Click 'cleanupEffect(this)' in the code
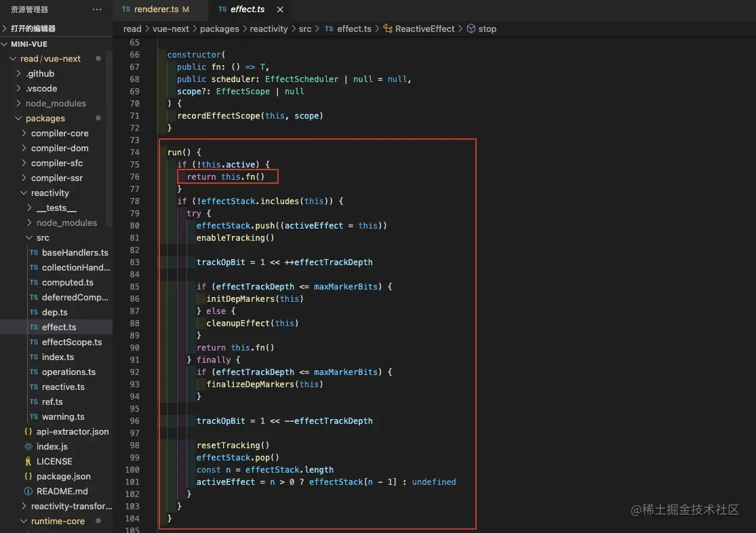Image resolution: width=756 pixels, height=533 pixels. (252, 323)
